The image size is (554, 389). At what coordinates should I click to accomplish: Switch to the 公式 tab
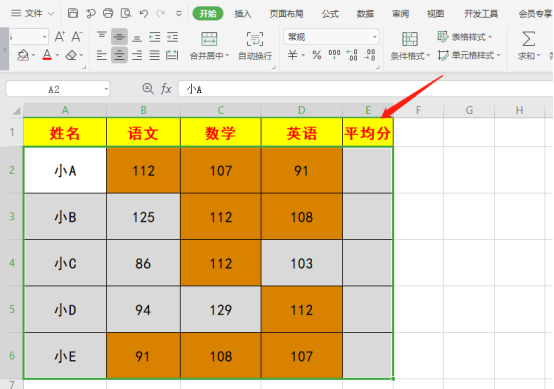(x=330, y=14)
